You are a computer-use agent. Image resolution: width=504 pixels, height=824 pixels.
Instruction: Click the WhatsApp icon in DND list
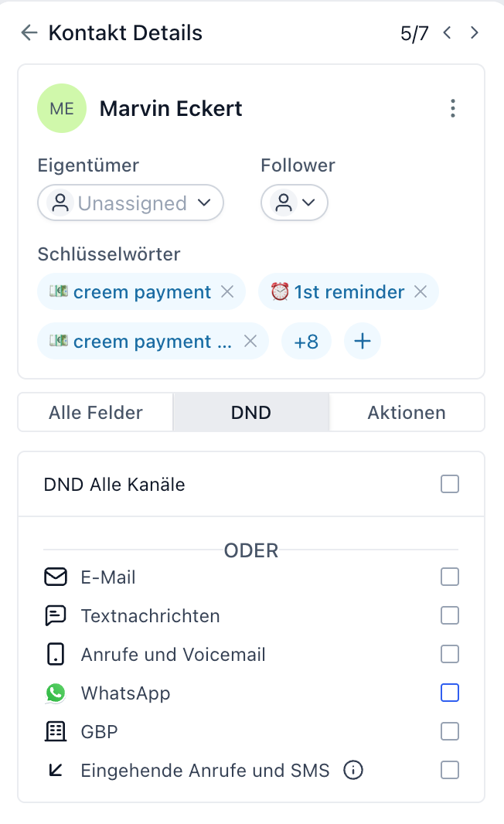click(56, 693)
